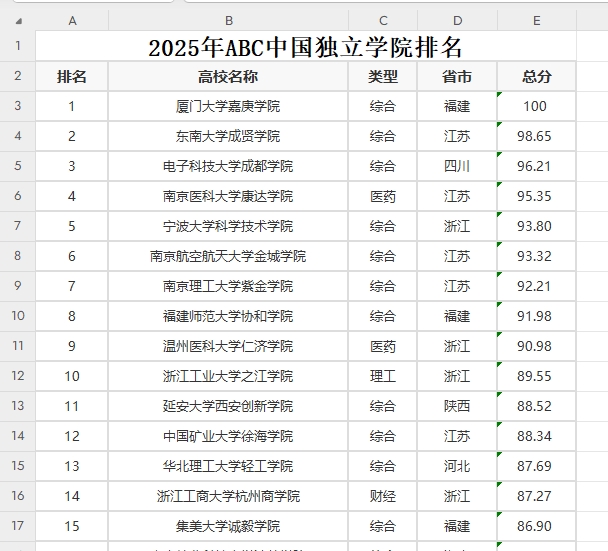Viewport: 608px width, 551px height.
Task: Select cell 浙江工业大学之江学院
Action: [228, 376]
